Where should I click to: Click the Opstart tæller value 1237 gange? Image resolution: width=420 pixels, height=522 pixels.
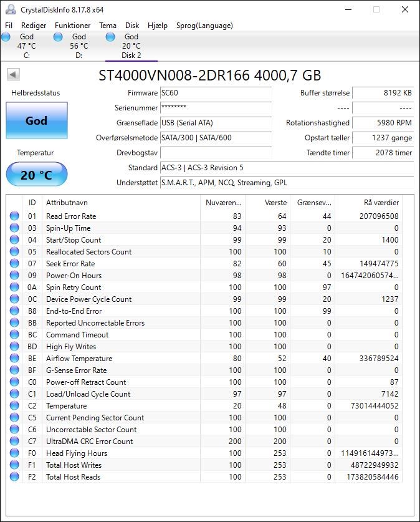[383, 138]
